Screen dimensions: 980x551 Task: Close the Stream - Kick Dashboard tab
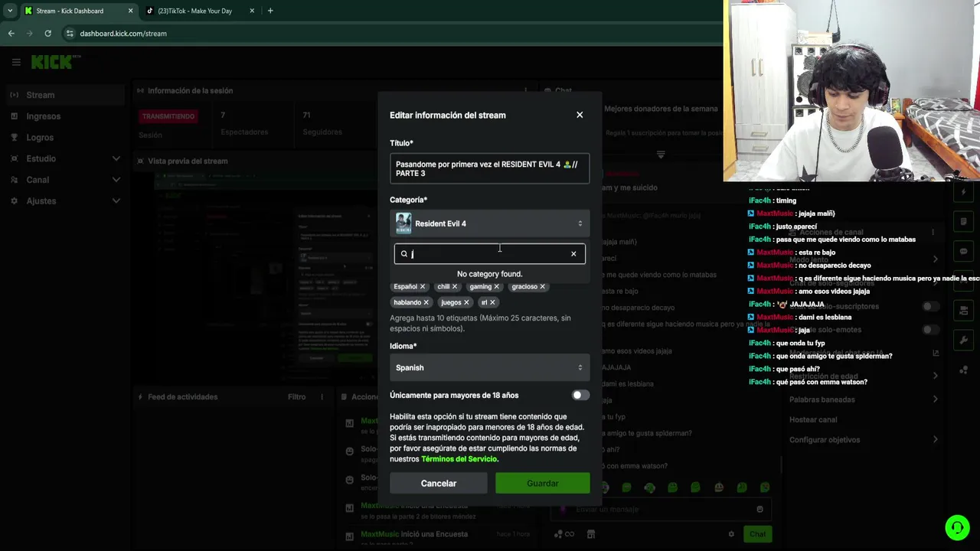(x=130, y=11)
